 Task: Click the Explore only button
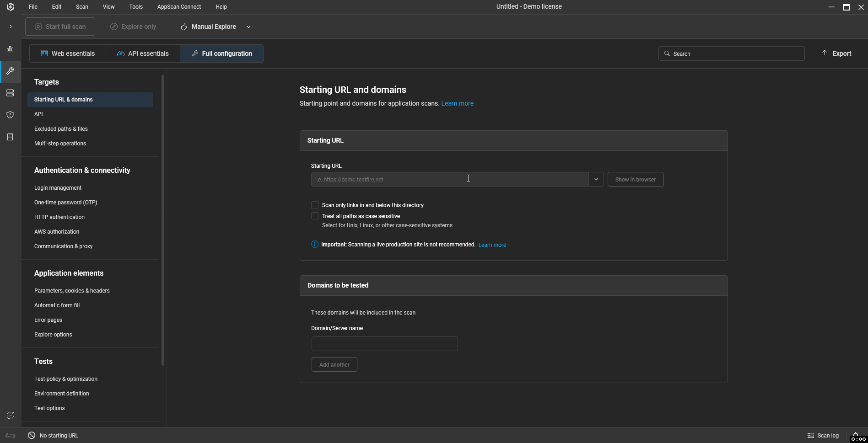[x=133, y=27]
